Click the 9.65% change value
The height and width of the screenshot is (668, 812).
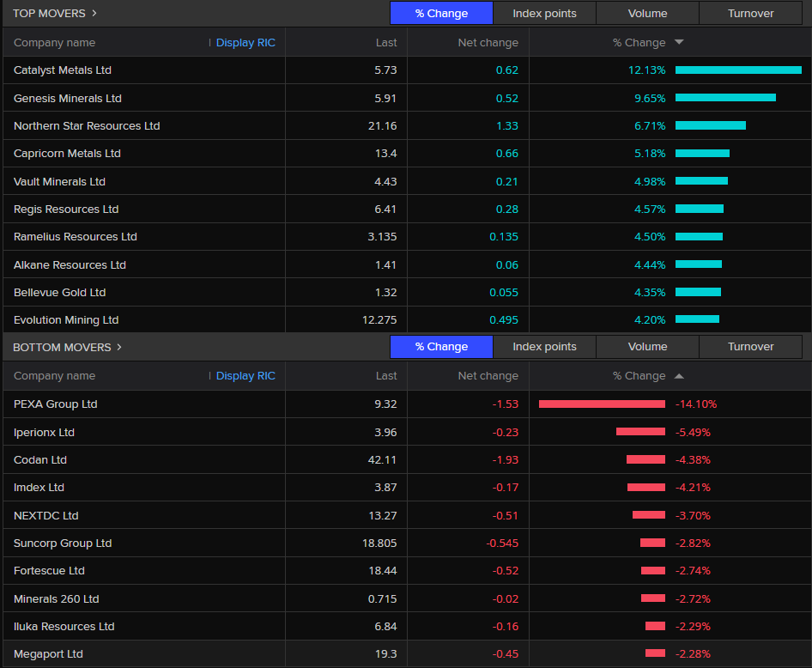tap(650, 98)
